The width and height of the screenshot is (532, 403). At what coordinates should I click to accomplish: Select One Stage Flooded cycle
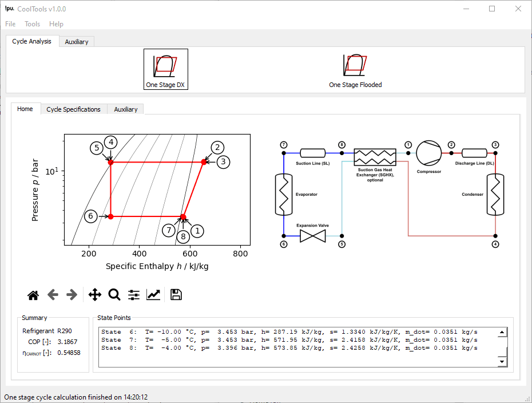355,70
